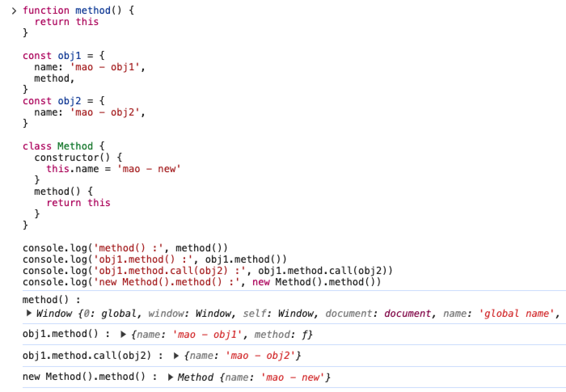This screenshot has width=566, height=392.
Task: Click the first console.log('method() :') code line
Action: [125, 248]
